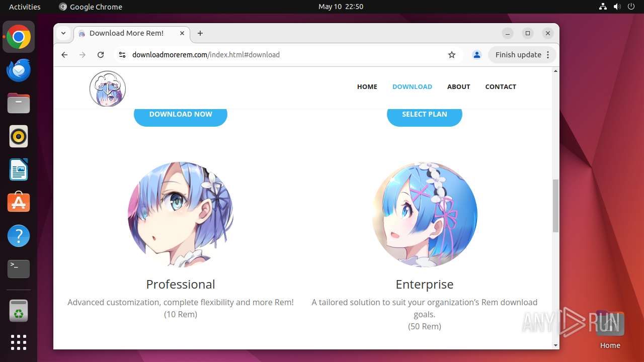Open CONTACT in site navigation

pos(501,86)
